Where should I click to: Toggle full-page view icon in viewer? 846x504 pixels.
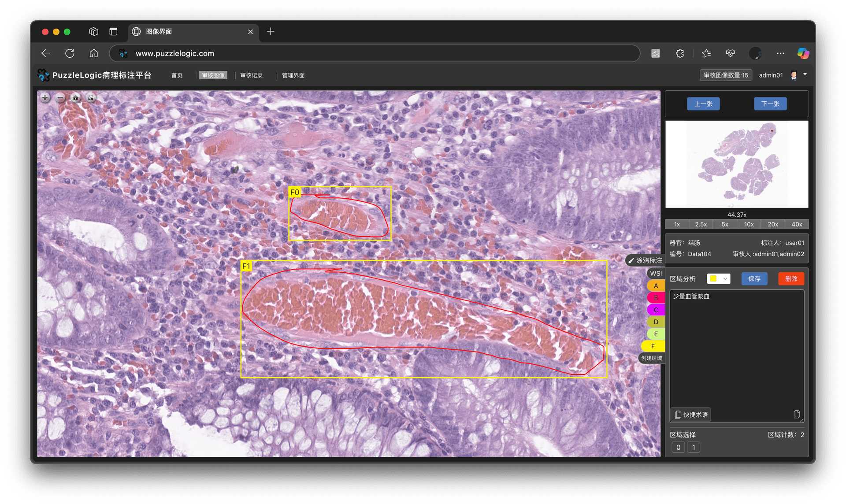click(91, 98)
